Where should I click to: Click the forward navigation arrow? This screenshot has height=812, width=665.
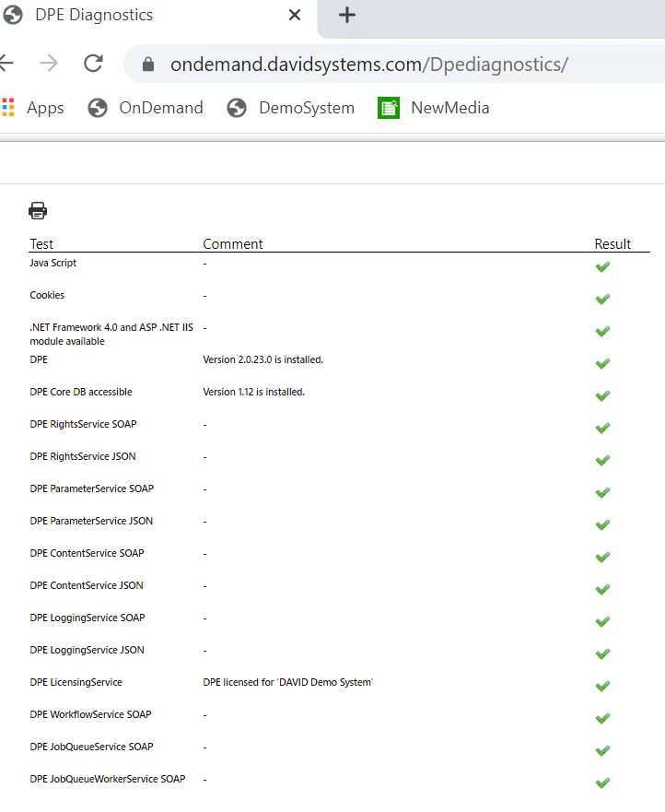point(49,64)
